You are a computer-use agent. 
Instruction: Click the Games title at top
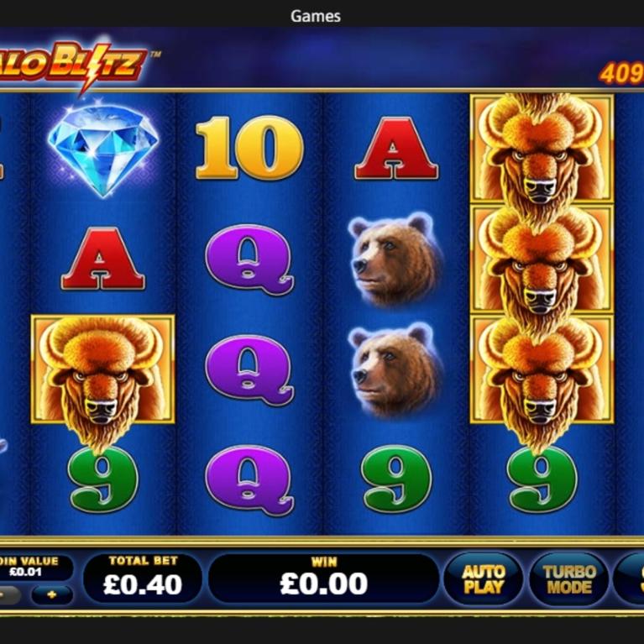click(316, 17)
